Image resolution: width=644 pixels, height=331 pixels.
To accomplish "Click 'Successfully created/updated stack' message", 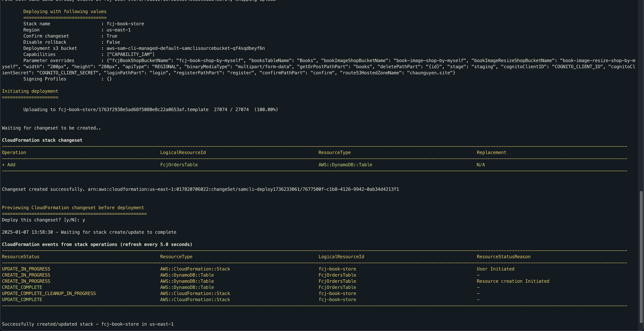I will (88, 324).
